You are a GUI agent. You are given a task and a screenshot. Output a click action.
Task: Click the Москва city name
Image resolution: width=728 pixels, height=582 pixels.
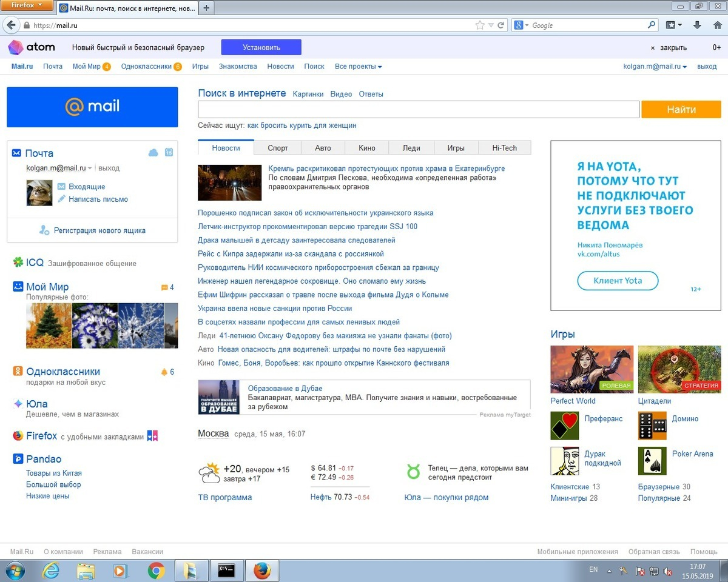214,433
